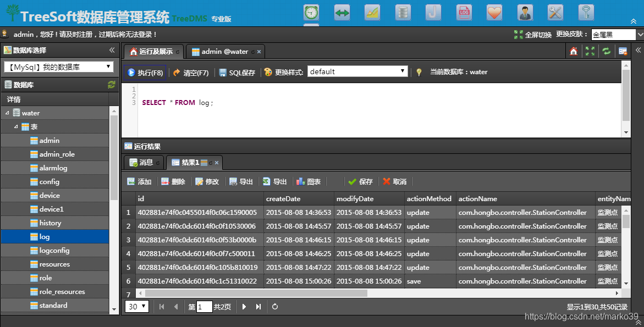This screenshot has height=327, width=644.
Task: Open the wrench and screwdriver tools icon
Action: pyautogui.click(x=555, y=12)
